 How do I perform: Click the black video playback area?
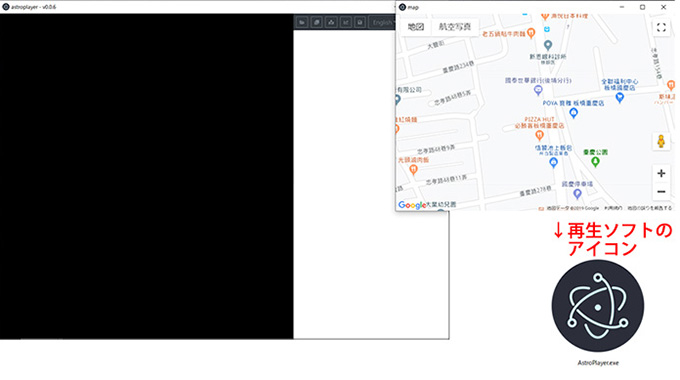[147, 176]
